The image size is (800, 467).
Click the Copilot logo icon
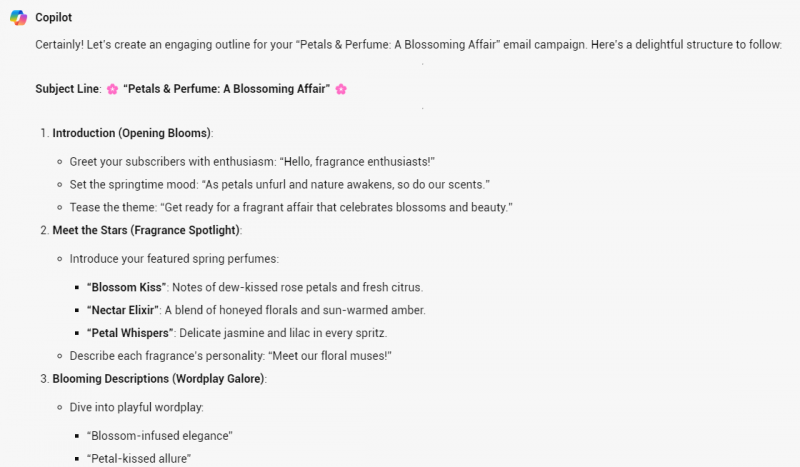pyautogui.click(x=18, y=18)
